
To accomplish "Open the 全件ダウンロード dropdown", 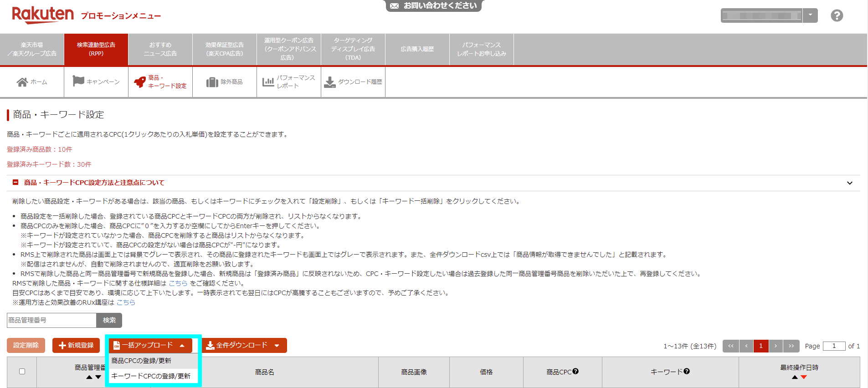I will (244, 345).
